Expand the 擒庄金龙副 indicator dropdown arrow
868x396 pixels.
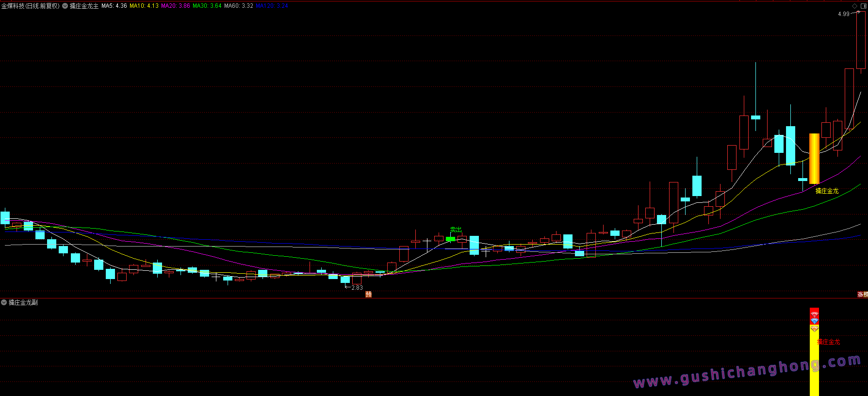click(4, 302)
